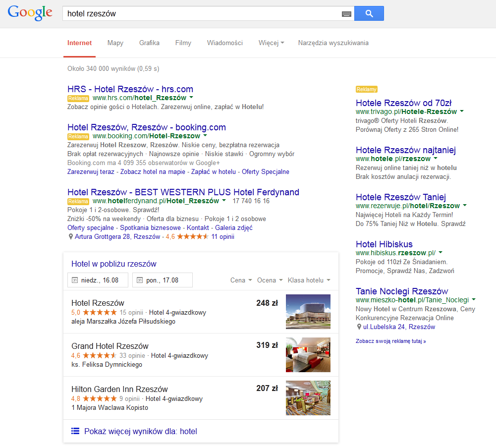Image resolution: width=496 pixels, height=448 pixels.
Task: Switch to the Filmy tab
Action: pyautogui.click(x=183, y=43)
